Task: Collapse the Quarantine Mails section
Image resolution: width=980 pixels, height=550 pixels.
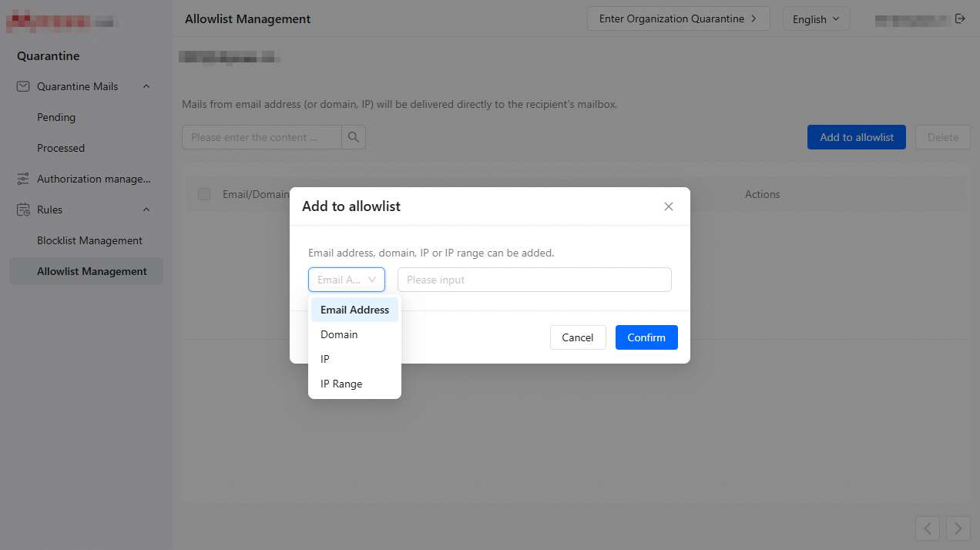Action: coord(146,86)
